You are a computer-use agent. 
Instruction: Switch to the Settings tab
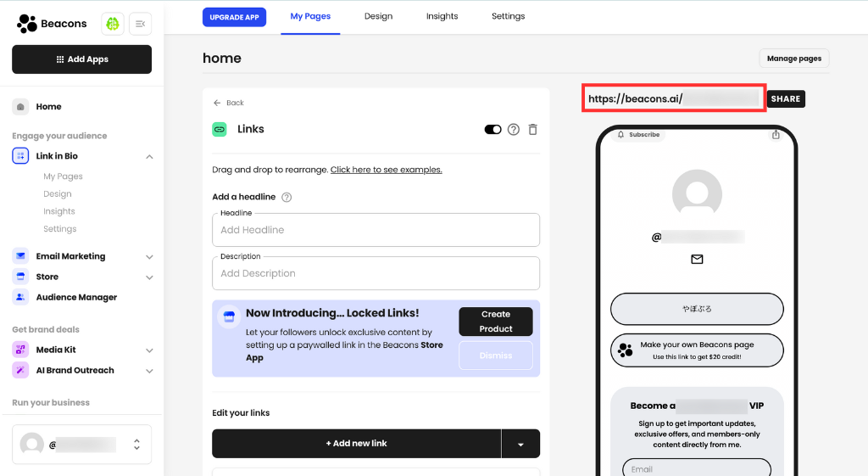pos(509,17)
